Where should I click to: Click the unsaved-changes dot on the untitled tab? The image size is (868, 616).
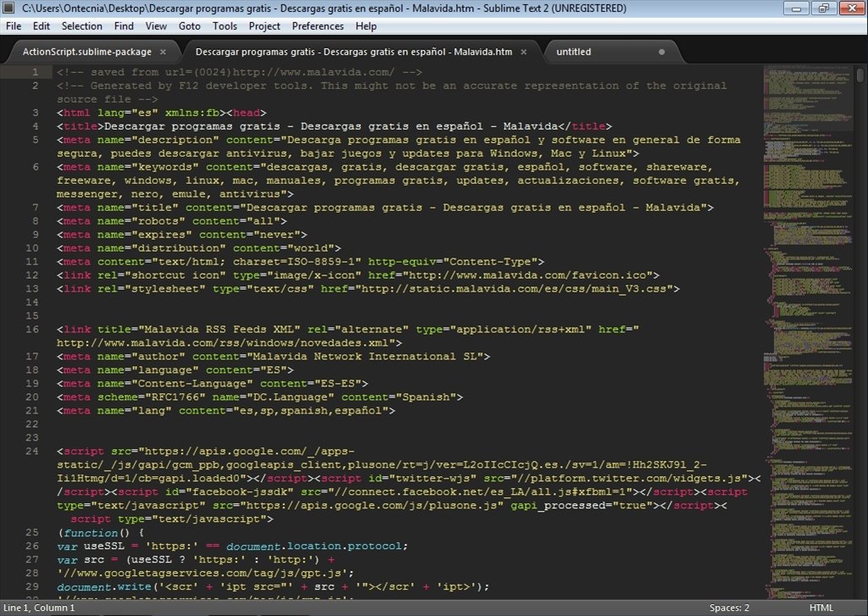pos(661,51)
